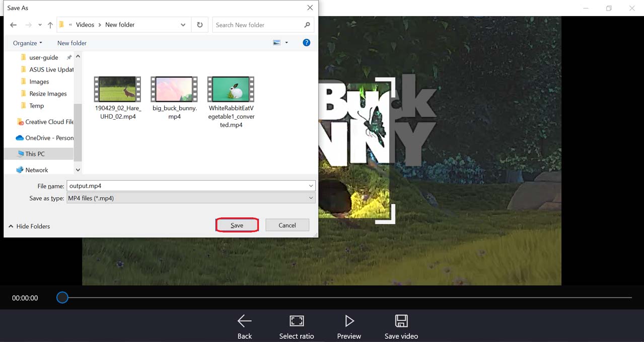Collapse the pane with Hide Folders
644x342 pixels.
coord(29,226)
